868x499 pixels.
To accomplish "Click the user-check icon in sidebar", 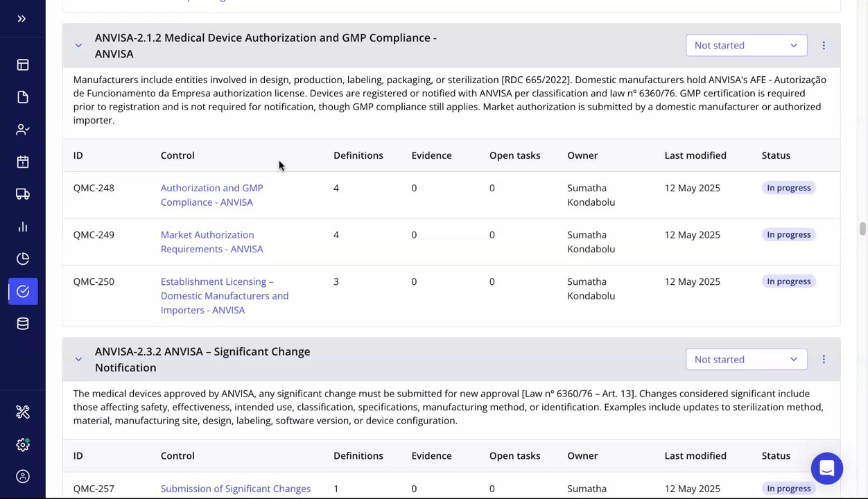I will pyautogui.click(x=23, y=130).
